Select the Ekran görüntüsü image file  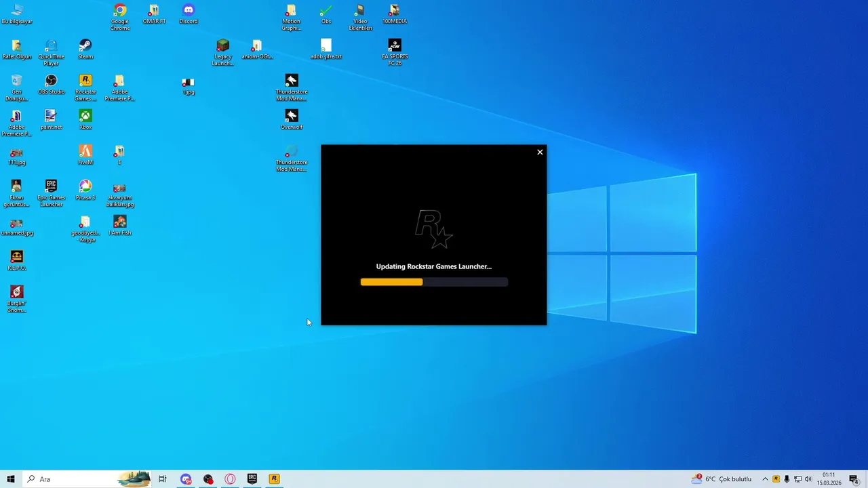pos(17,193)
